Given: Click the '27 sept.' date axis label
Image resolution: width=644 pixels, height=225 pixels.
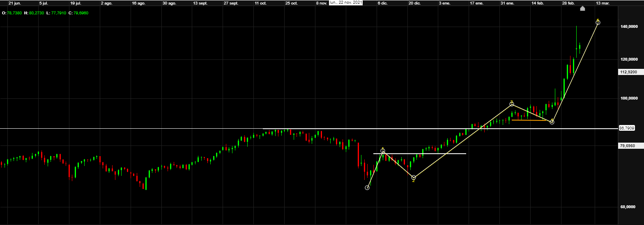Looking at the screenshot, I should pos(231,3).
